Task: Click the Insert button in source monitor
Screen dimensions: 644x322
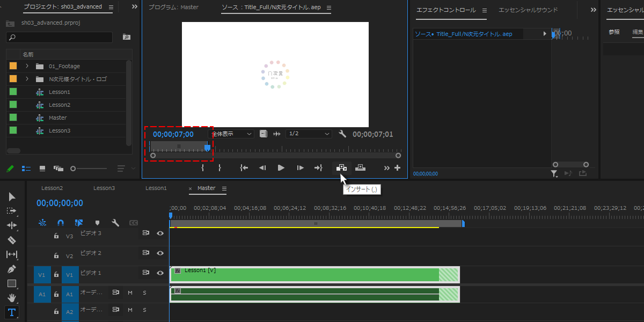Action: pyautogui.click(x=341, y=167)
